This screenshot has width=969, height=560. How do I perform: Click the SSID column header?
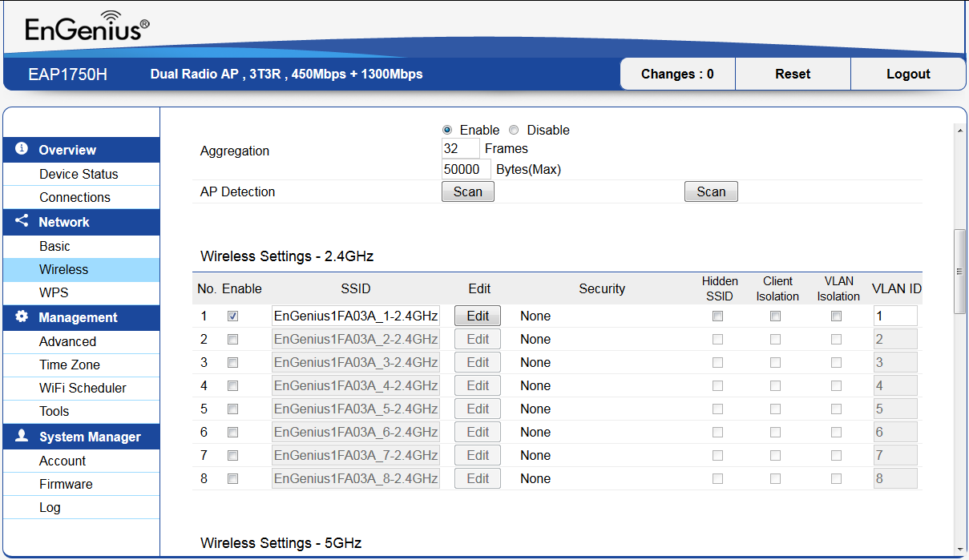(356, 288)
